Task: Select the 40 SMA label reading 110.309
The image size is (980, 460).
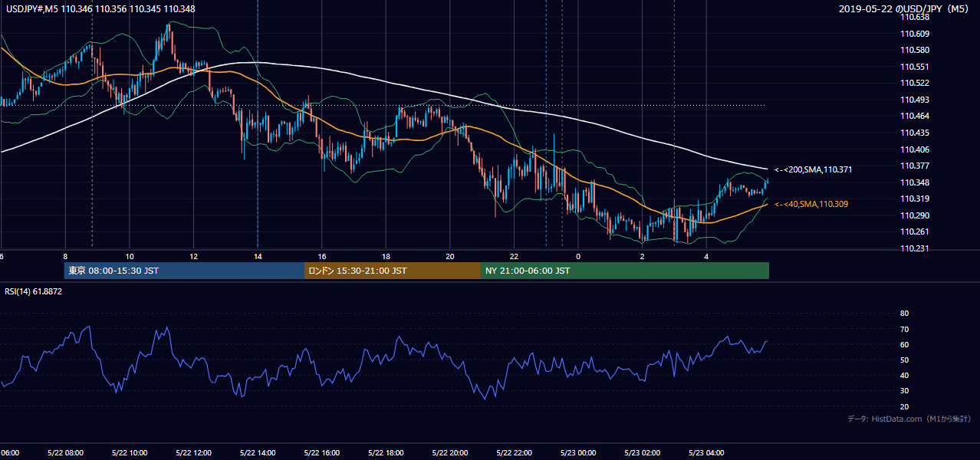Action: click(x=811, y=204)
